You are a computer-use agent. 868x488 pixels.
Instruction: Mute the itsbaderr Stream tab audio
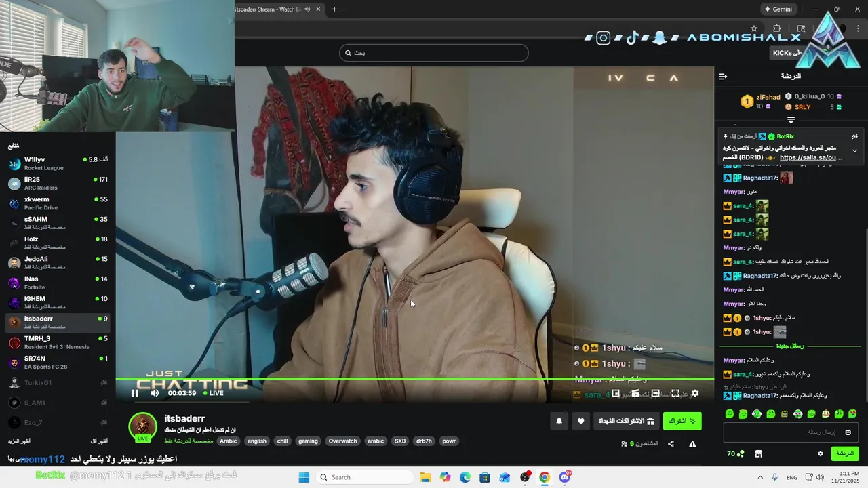pos(307,9)
